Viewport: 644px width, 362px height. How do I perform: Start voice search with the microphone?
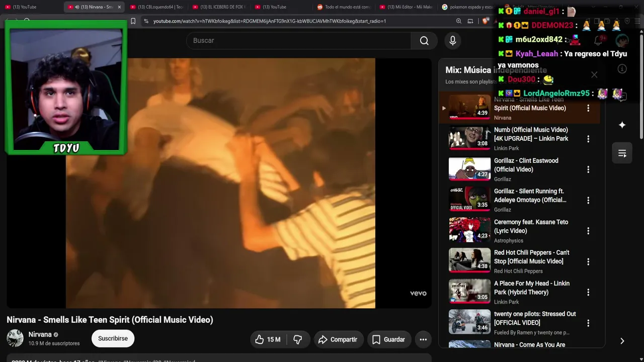coord(453,41)
